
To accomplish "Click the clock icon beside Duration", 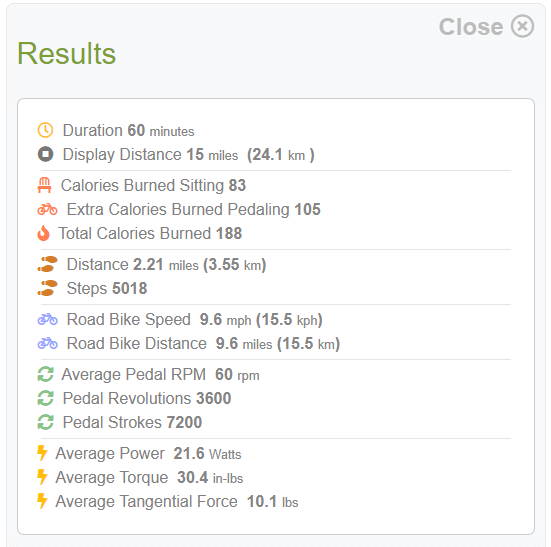I will point(45,130).
